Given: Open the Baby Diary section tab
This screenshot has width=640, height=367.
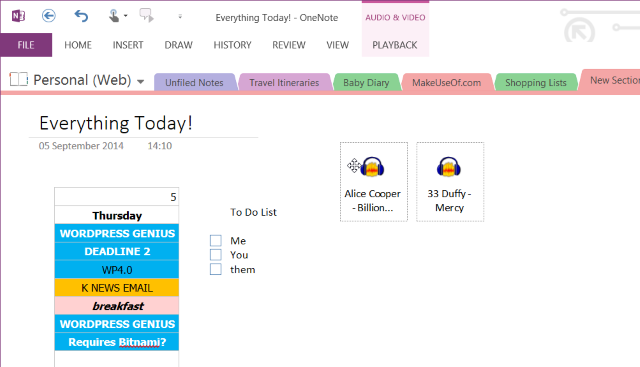Looking at the screenshot, I should point(366,82).
